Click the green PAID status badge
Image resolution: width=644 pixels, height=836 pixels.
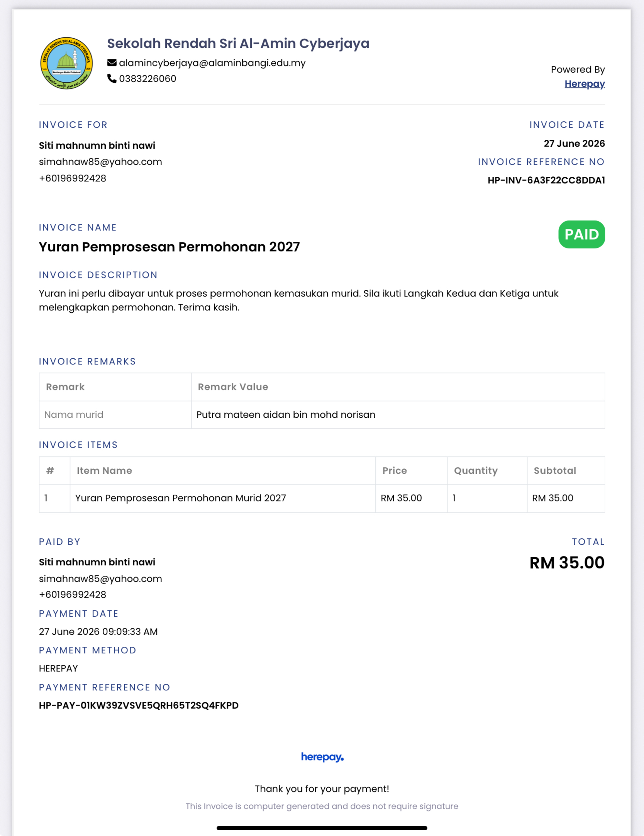click(581, 234)
